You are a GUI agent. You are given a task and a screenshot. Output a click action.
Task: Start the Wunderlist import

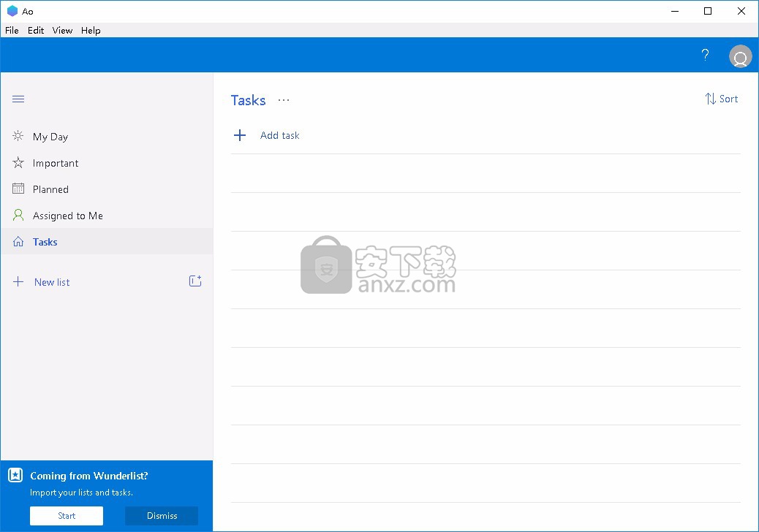tap(67, 515)
